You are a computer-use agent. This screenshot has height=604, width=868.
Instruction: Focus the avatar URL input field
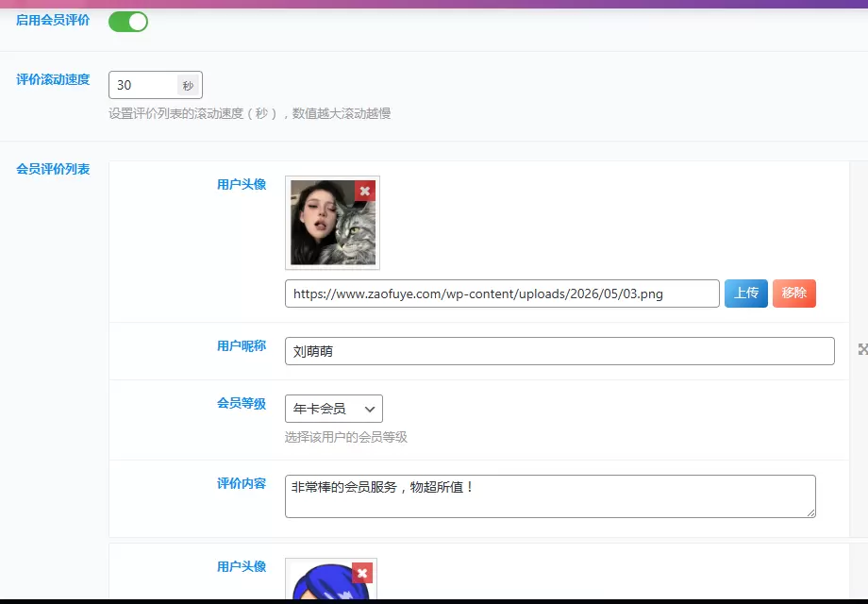pos(502,294)
